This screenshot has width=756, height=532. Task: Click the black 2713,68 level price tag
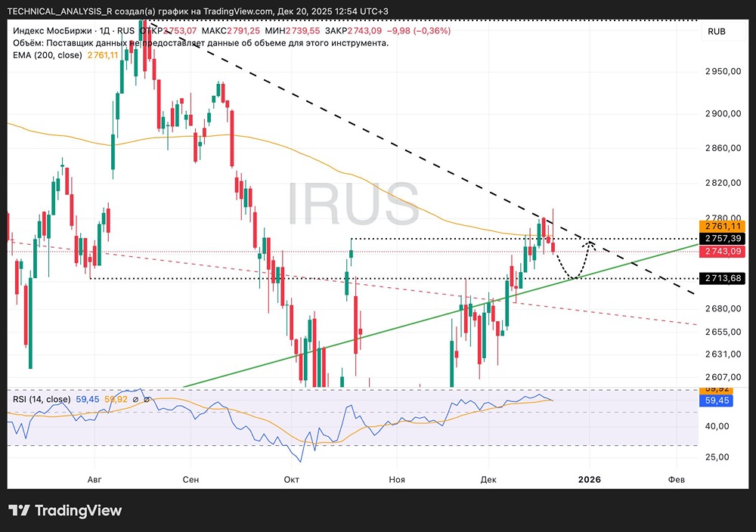pyautogui.click(x=723, y=278)
